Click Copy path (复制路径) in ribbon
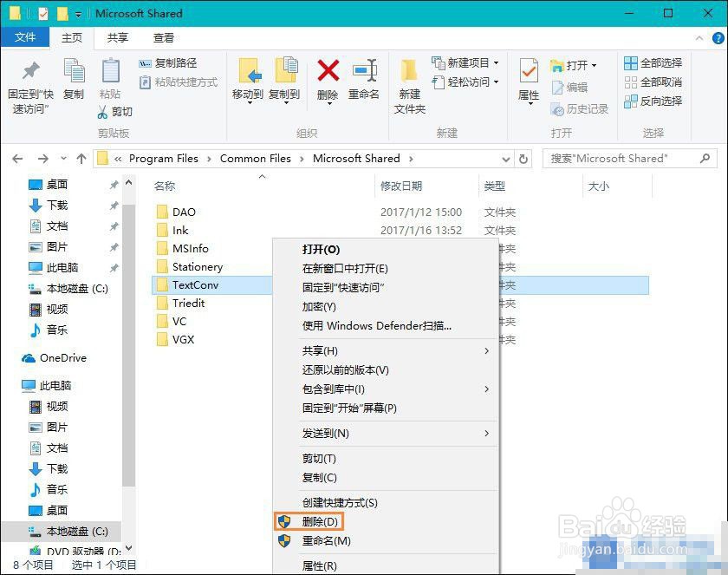The image size is (728, 575). click(167, 62)
